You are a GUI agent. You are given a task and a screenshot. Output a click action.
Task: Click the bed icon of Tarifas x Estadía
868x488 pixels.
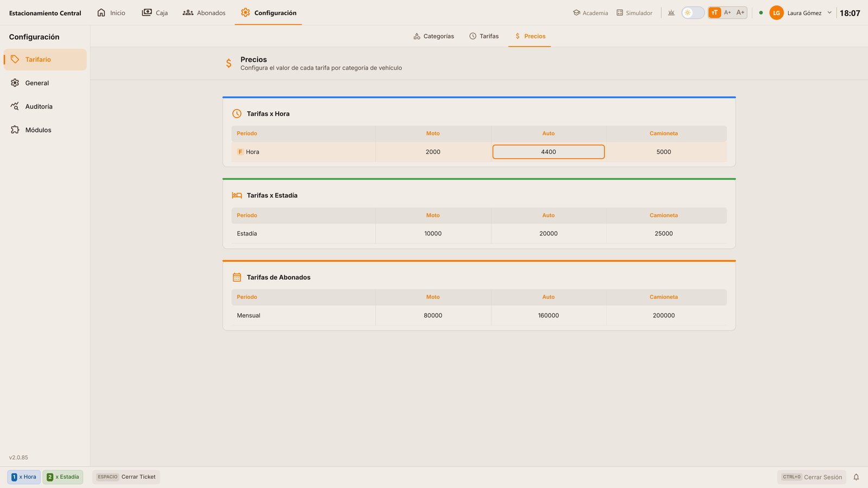(x=237, y=195)
